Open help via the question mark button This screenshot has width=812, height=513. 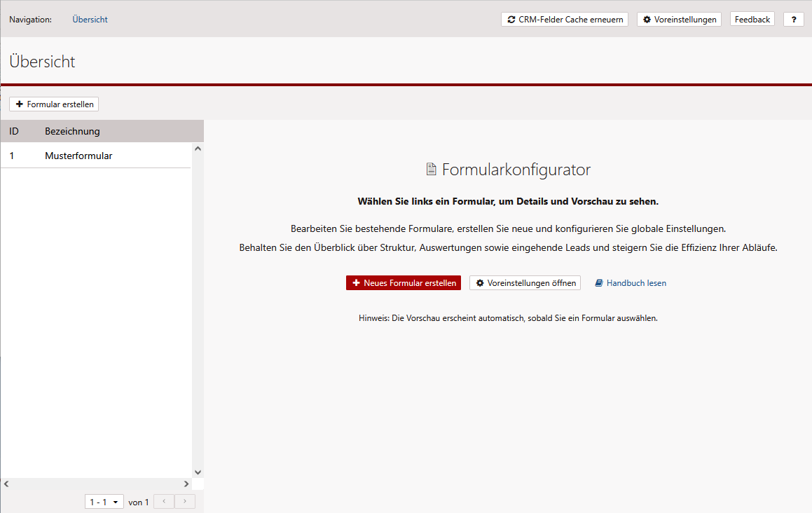click(x=793, y=20)
